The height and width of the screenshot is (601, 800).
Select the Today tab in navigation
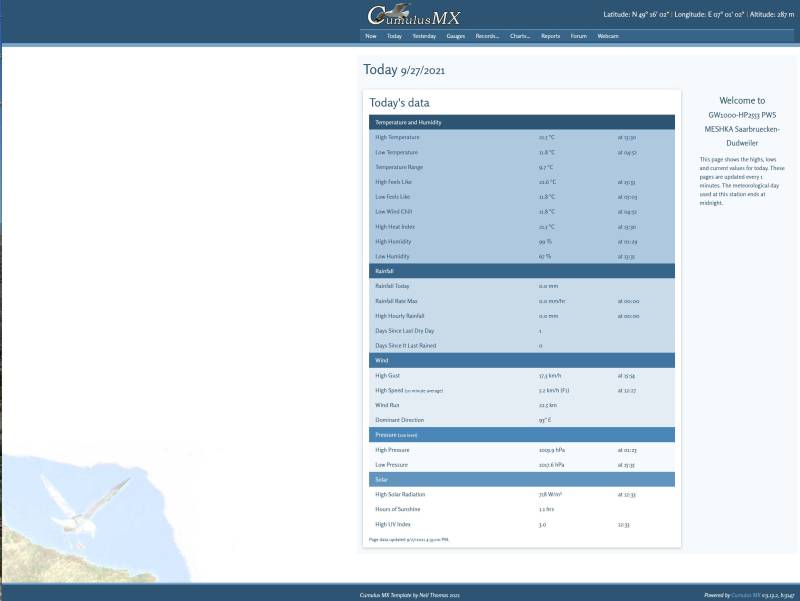pyautogui.click(x=393, y=36)
